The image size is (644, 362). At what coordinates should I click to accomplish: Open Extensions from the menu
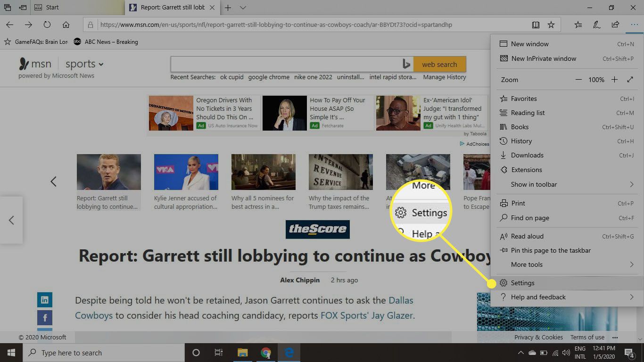(x=567, y=170)
